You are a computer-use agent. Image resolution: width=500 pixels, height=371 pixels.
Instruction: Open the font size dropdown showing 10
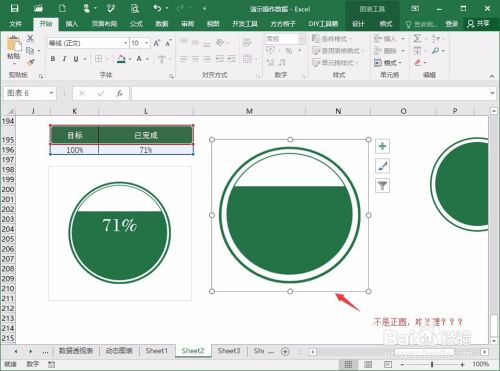point(147,43)
